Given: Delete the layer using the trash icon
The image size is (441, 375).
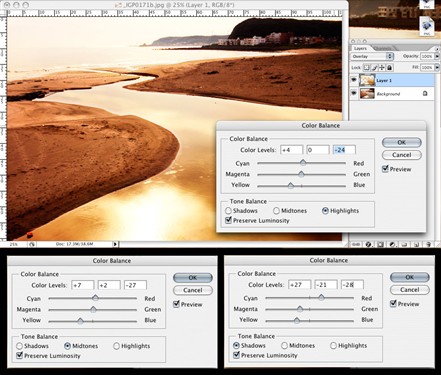Looking at the screenshot, I should point(429,244).
